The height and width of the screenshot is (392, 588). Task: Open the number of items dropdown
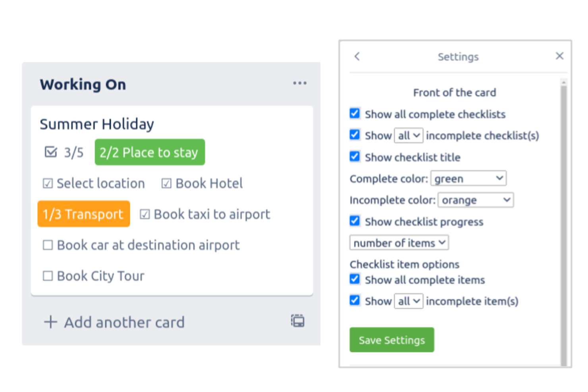tap(398, 243)
